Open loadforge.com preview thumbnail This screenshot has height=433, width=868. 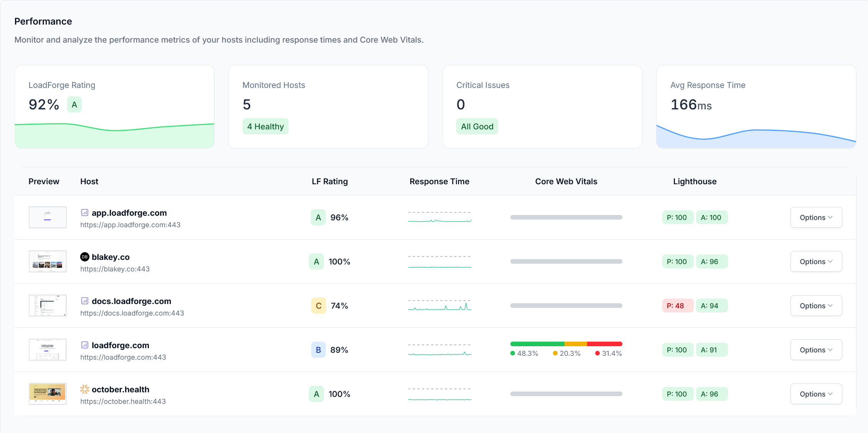pyautogui.click(x=48, y=350)
